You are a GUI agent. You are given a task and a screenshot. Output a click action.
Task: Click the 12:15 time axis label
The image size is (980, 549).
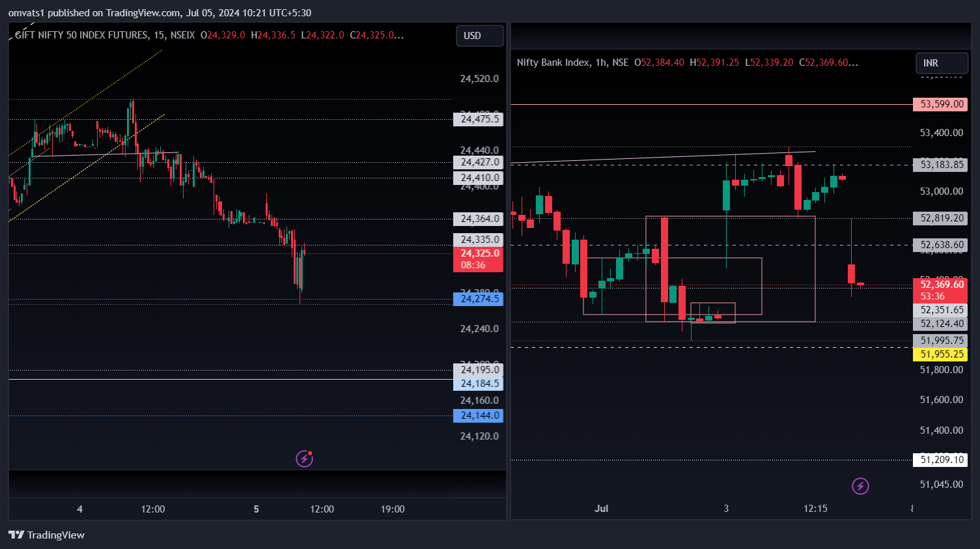point(815,509)
